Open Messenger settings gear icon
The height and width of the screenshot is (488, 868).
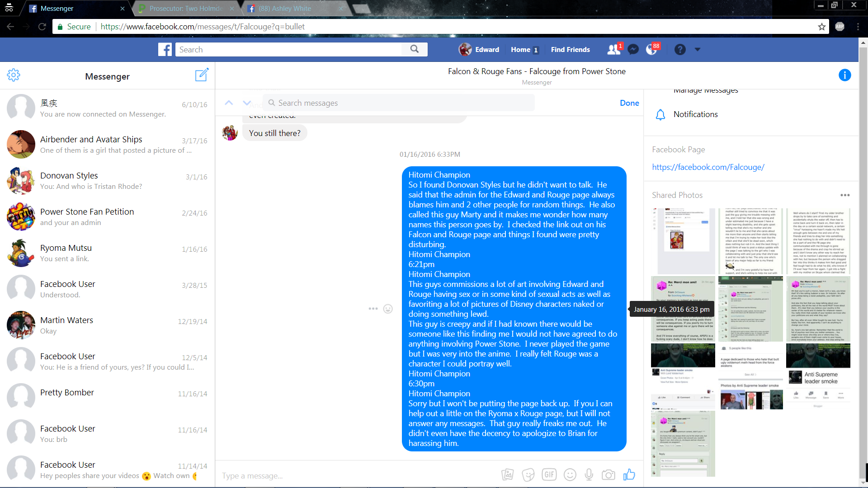click(14, 75)
